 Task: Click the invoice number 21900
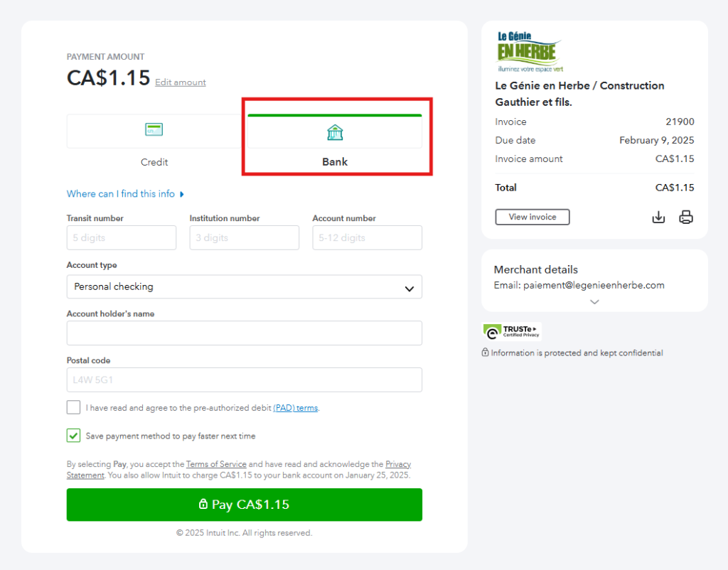pos(680,122)
